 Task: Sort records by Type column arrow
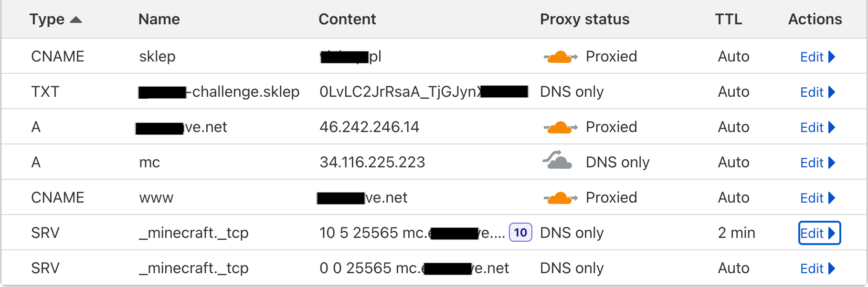76,20
